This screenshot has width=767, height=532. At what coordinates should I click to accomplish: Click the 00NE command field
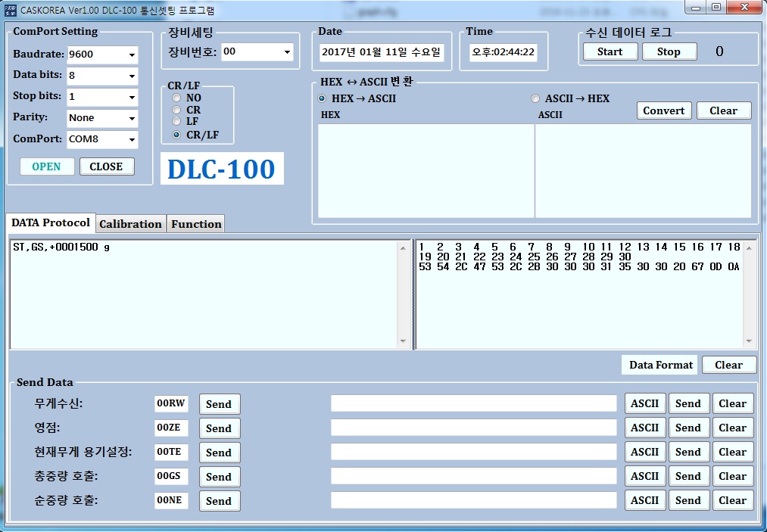(x=171, y=500)
